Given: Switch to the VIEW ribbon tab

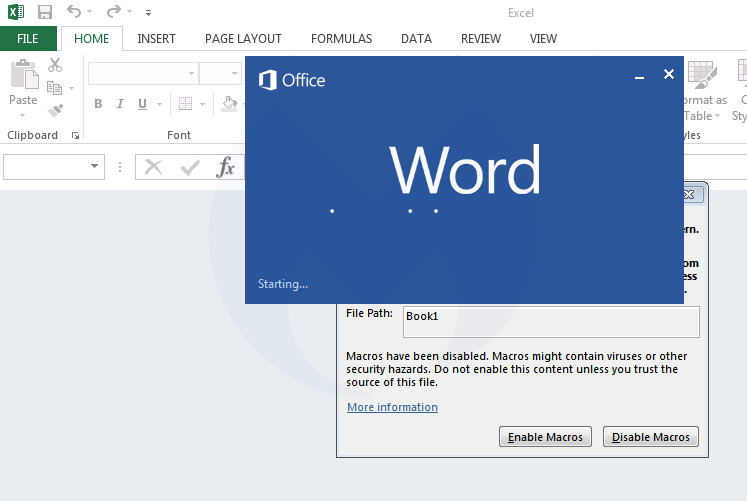Looking at the screenshot, I should coord(543,39).
